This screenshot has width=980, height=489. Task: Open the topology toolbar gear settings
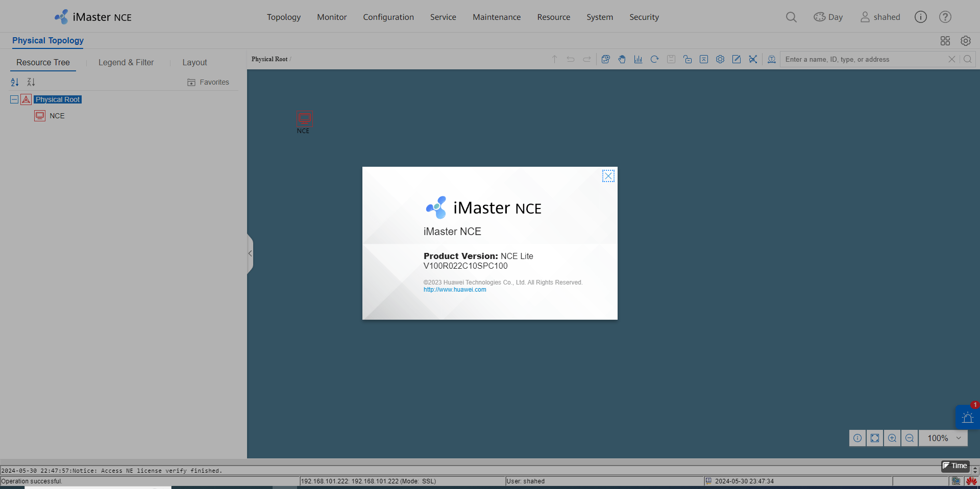click(720, 59)
